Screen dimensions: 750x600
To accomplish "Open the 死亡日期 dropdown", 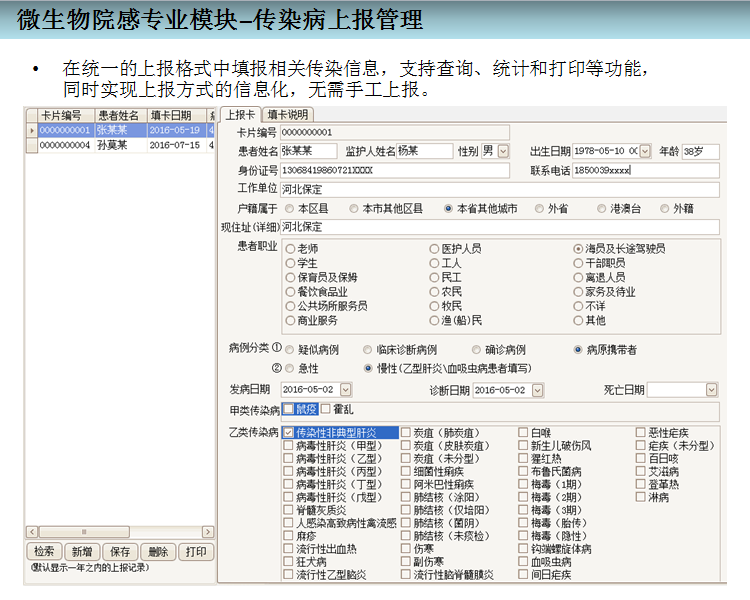I will (x=710, y=389).
